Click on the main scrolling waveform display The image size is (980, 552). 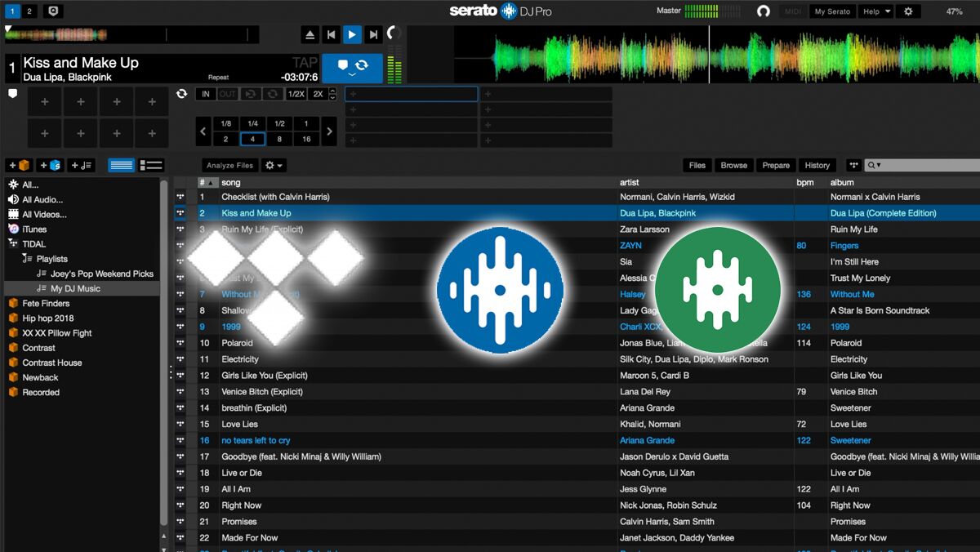[x=716, y=54]
